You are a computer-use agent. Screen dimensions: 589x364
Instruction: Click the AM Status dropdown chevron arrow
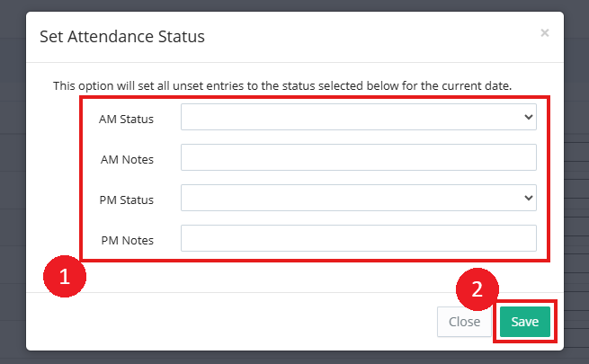point(527,117)
